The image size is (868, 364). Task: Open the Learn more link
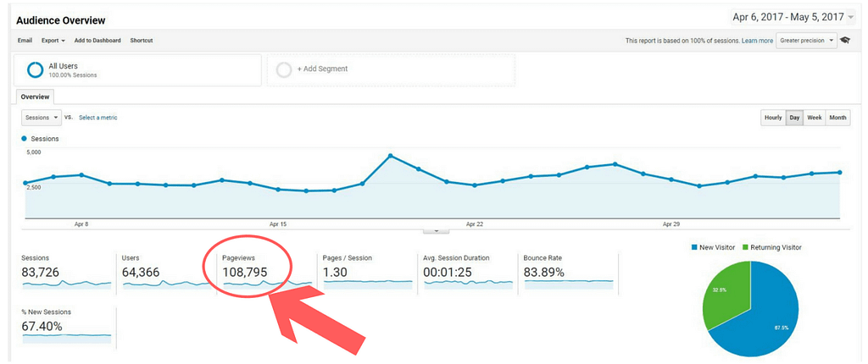[757, 41]
